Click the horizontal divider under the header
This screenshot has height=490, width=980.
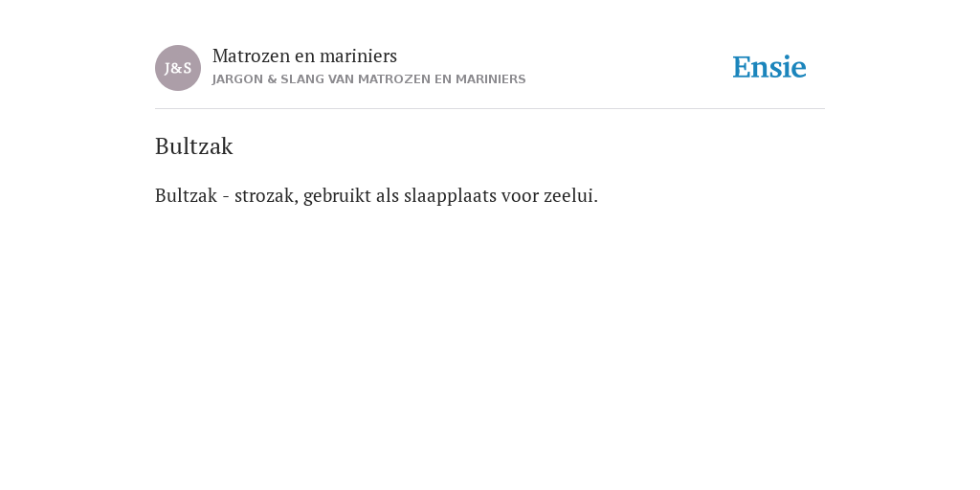(490, 109)
